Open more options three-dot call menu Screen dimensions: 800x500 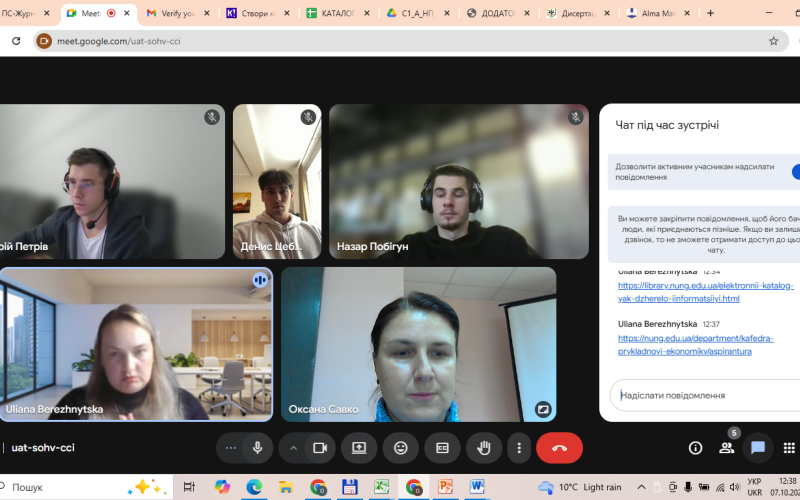[x=518, y=448]
